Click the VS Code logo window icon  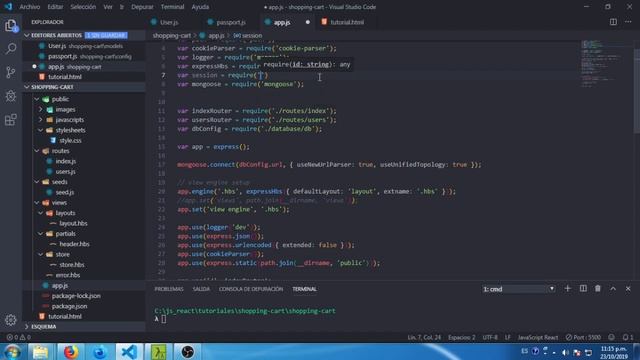coord(8,7)
